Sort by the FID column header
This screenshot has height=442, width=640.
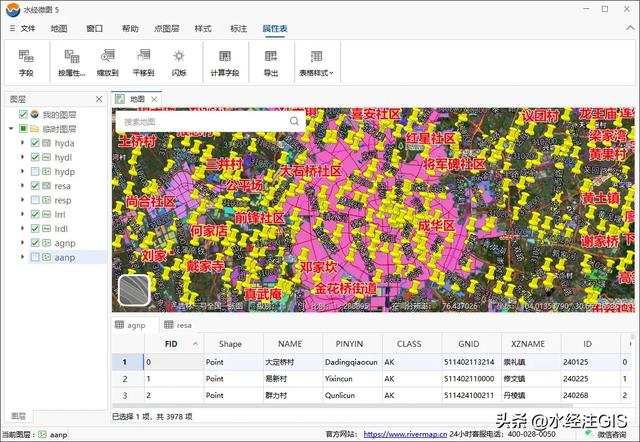174,344
